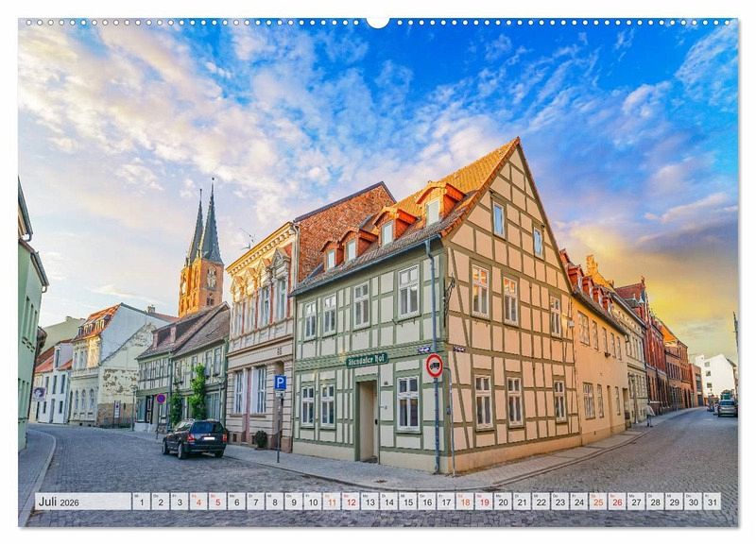Click the calendar hanging notch at top
756x545 pixels.
378,22
